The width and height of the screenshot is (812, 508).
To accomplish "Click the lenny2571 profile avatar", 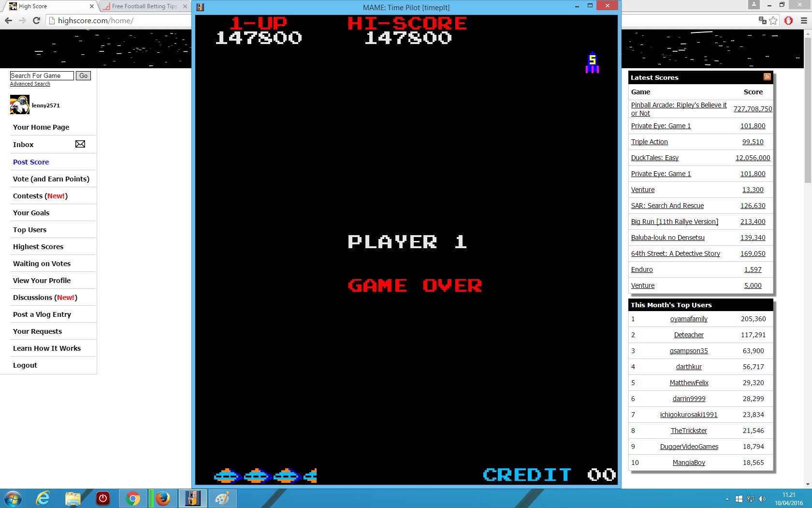I will 20,105.
